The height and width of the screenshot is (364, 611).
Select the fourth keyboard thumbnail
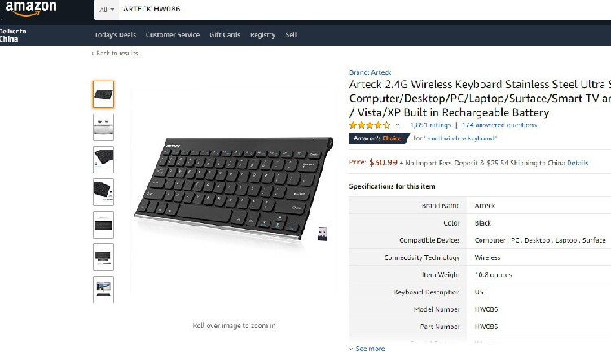point(103,192)
